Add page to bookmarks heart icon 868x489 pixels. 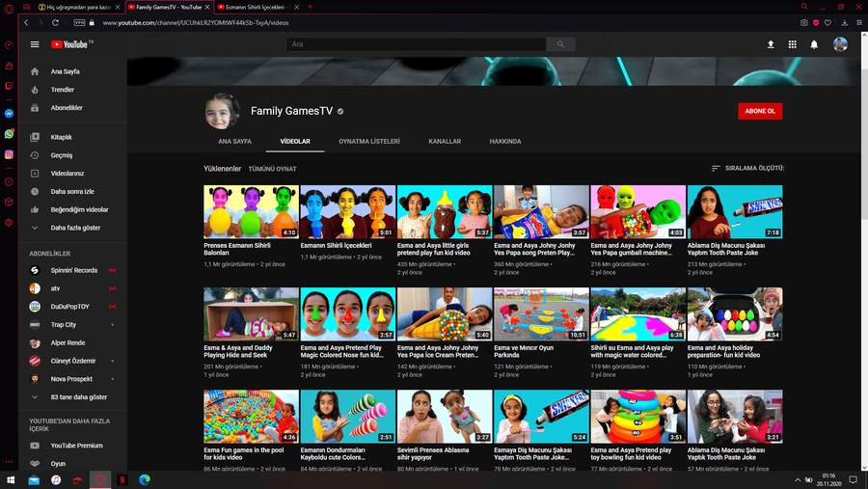click(827, 23)
